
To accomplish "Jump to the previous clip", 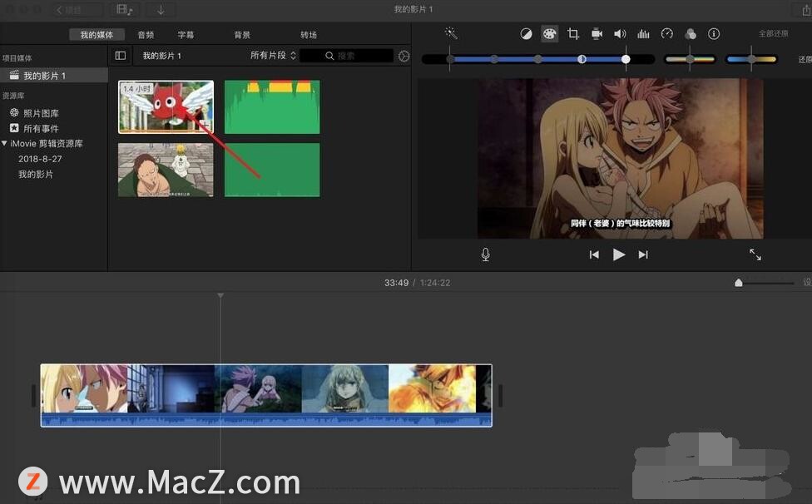I will tap(594, 254).
